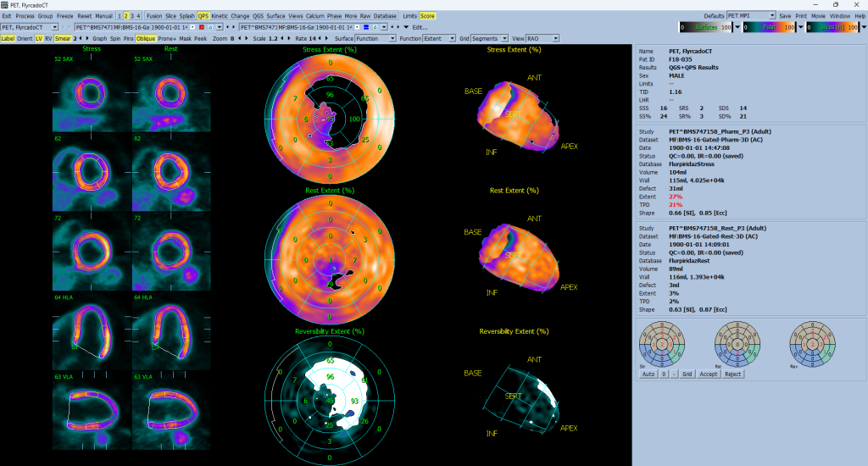
Task: Click the Reversibility segment score polar diagram
Action: 813,344
